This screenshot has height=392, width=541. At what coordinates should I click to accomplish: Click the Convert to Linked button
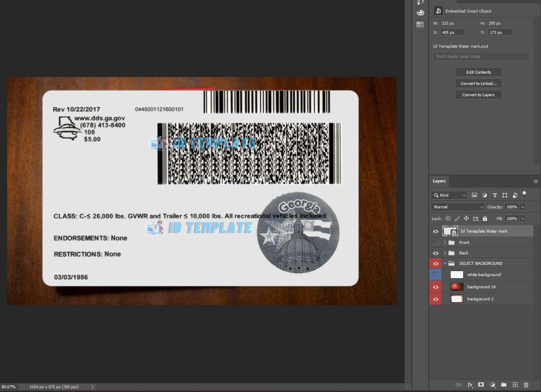coord(479,84)
